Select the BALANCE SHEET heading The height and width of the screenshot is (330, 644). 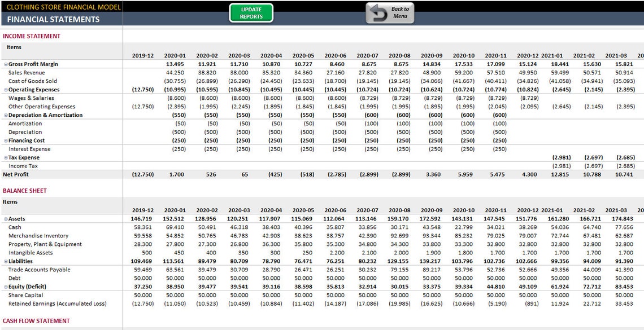click(x=25, y=191)
